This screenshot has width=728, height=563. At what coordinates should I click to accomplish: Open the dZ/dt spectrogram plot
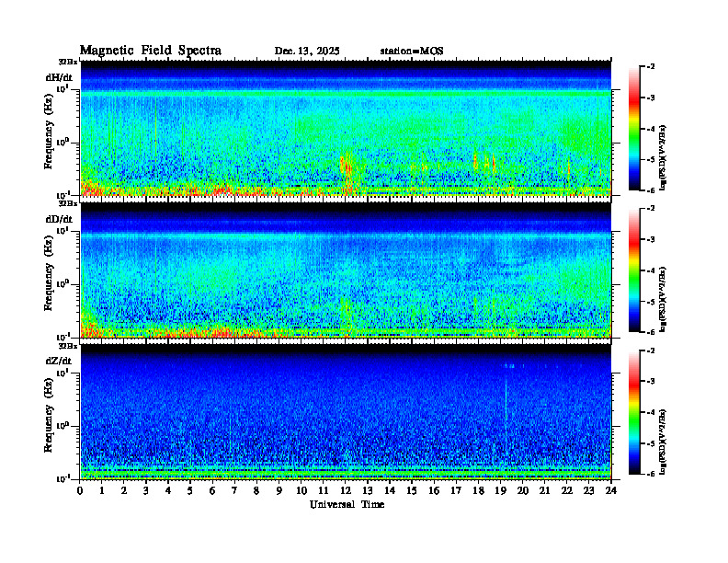coord(346,412)
